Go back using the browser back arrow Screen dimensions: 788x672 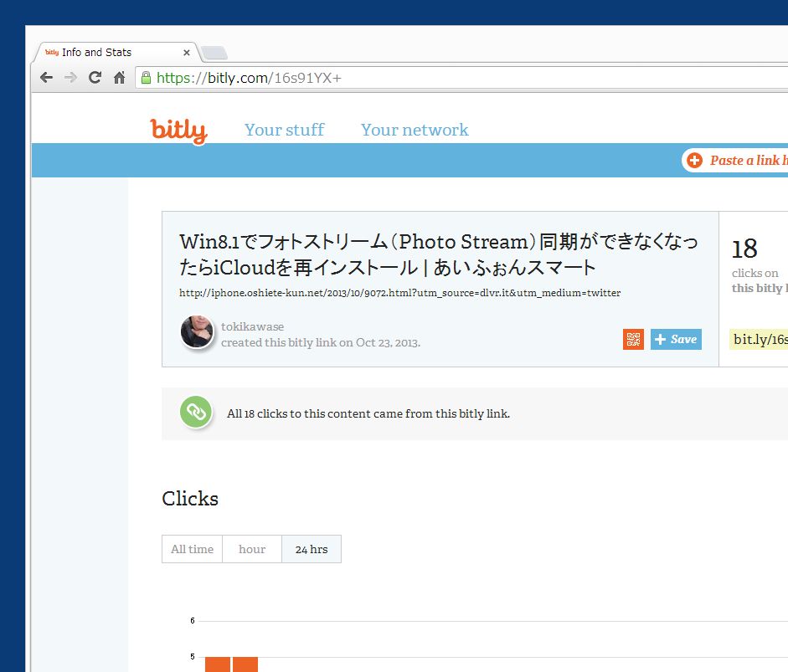coord(46,78)
